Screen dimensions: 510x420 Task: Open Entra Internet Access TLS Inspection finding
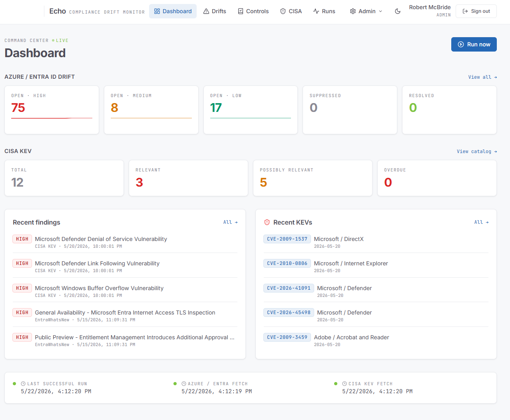click(x=125, y=316)
